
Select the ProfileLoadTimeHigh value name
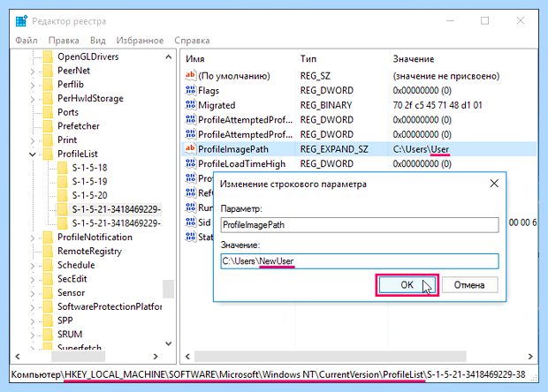[x=241, y=163]
